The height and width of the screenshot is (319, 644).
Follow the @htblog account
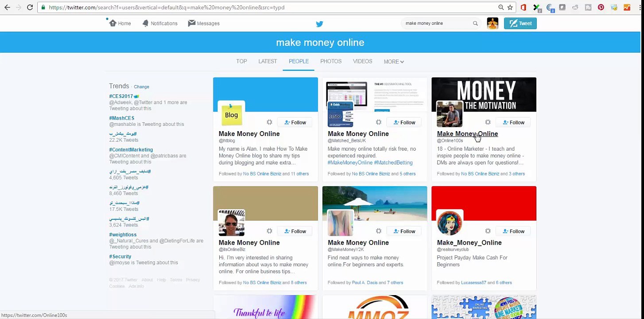coord(295,122)
